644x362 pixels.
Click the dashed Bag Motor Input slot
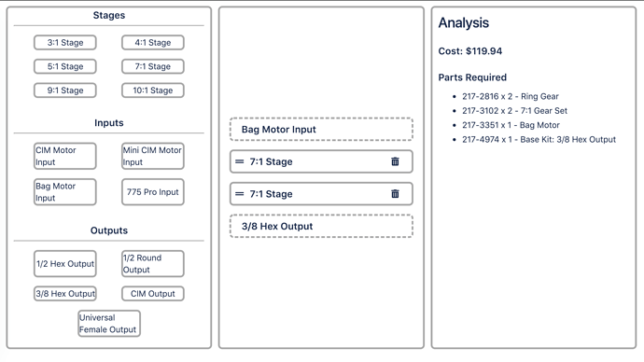click(321, 130)
